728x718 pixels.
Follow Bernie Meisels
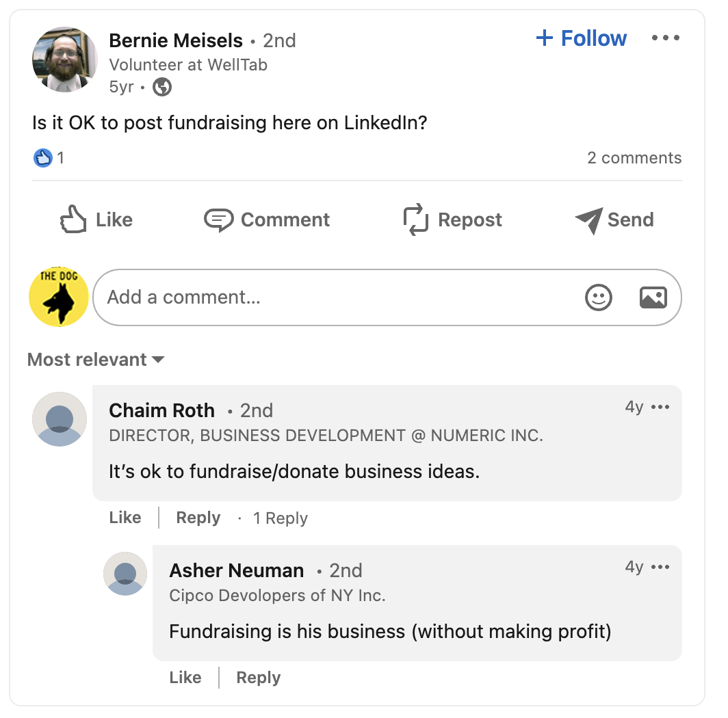(x=582, y=38)
